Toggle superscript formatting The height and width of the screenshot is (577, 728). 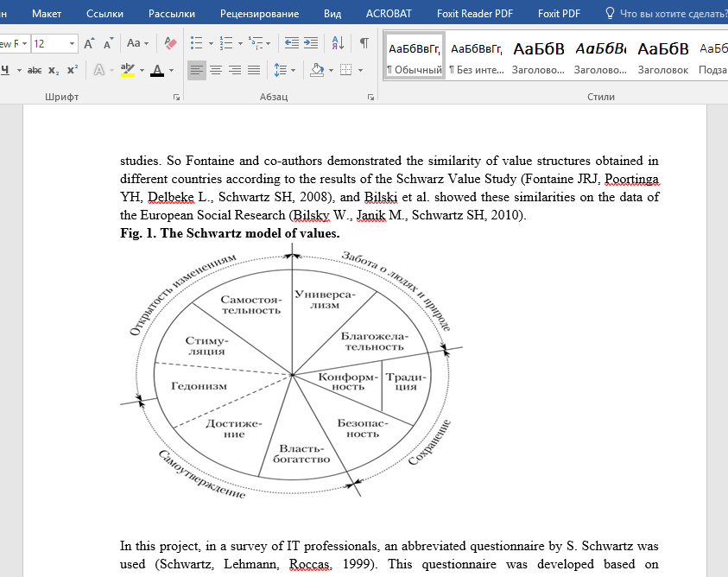click(x=73, y=70)
